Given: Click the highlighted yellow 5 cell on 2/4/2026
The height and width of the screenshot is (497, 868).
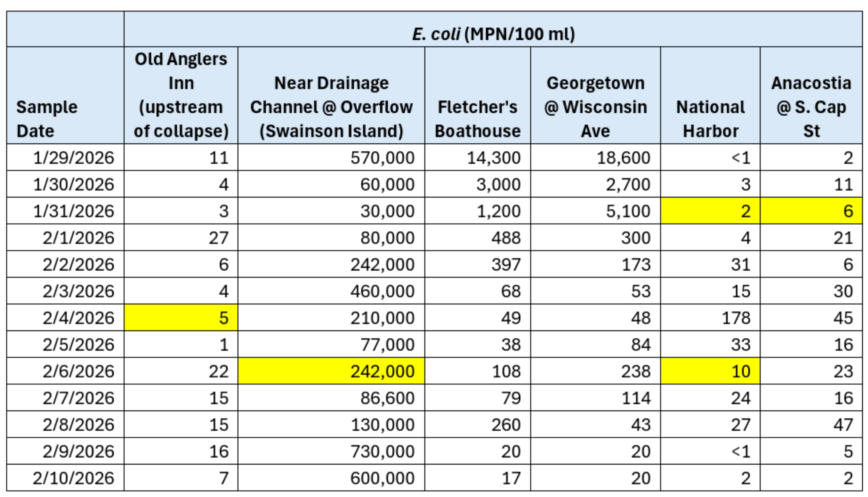Looking at the screenshot, I should pyautogui.click(x=181, y=317).
